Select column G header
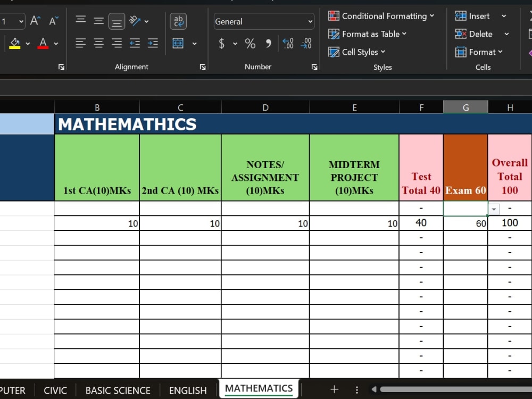The width and height of the screenshot is (532, 399). coord(465,107)
